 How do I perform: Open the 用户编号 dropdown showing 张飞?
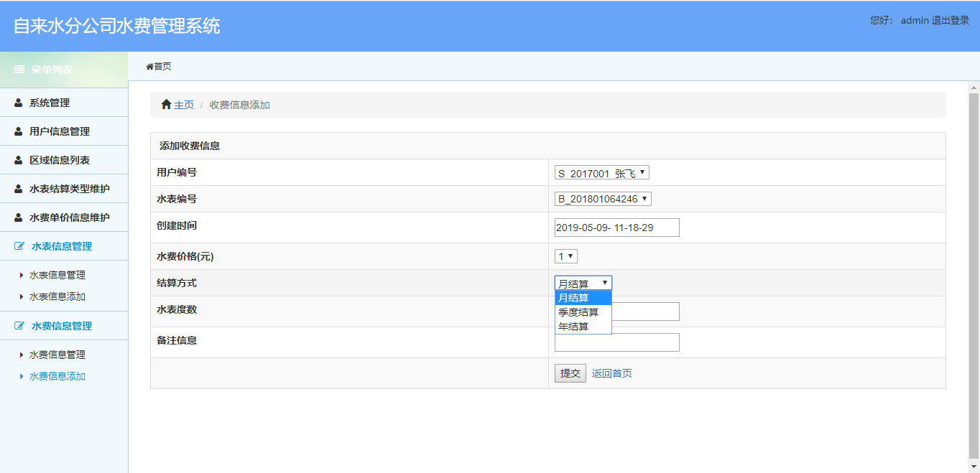click(x=601, y=172)
